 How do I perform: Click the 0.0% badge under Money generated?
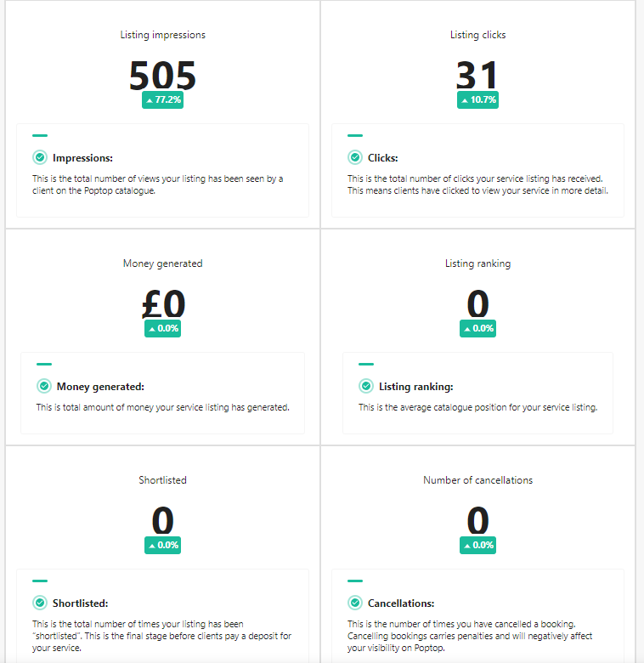[163, 328]
